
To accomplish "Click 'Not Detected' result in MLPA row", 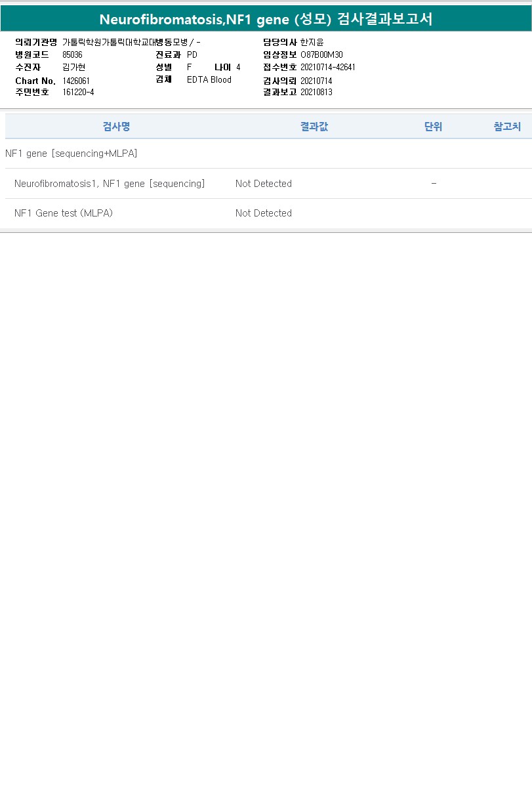I will [x=264, y=213].
